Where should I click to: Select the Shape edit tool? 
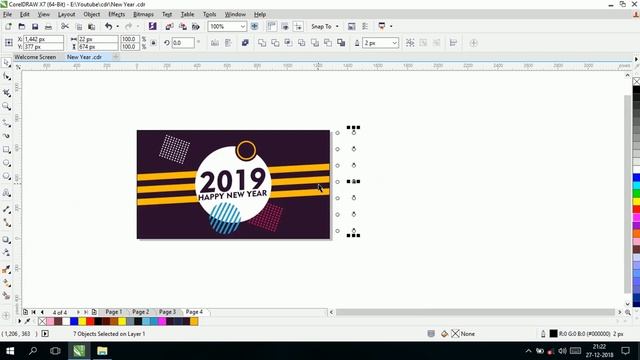tap(7, 77)
